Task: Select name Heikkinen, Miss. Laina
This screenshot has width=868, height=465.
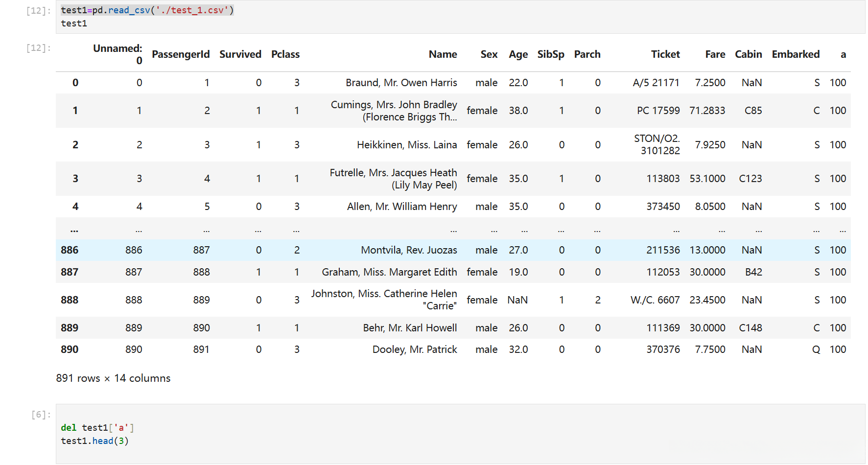Action: point(407,145)
